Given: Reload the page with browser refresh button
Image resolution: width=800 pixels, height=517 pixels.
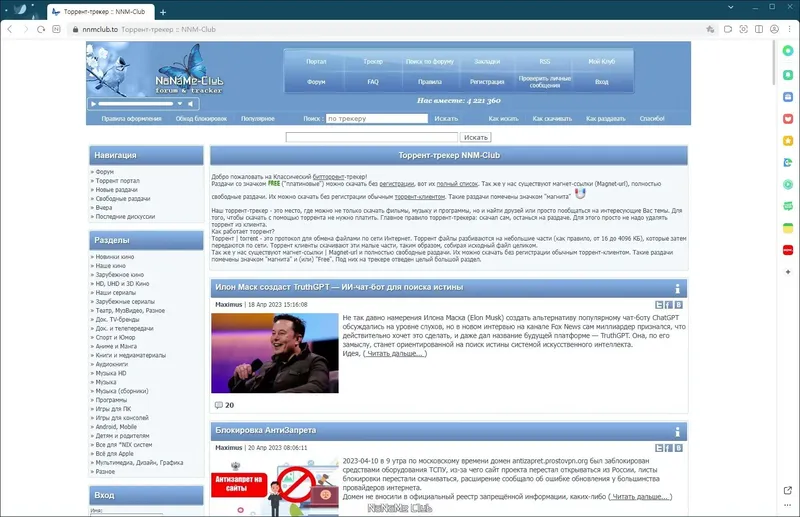Looking at the screenshot, I should [41, 30].
